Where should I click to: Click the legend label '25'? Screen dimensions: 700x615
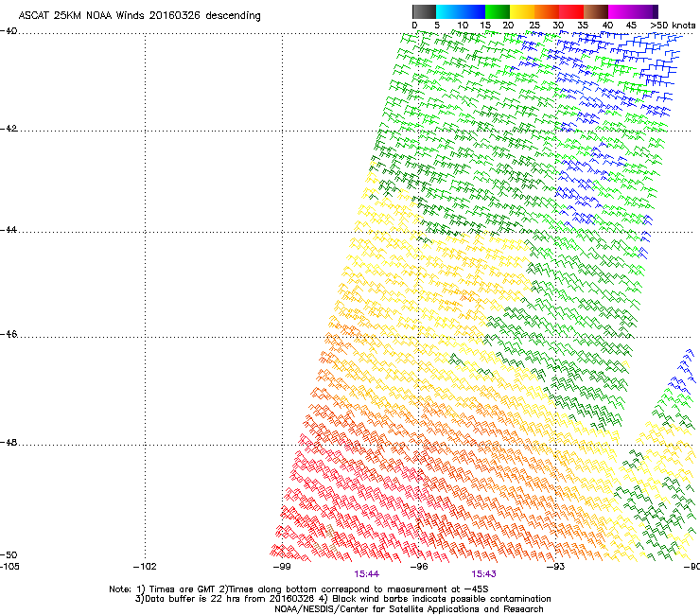tap(534, 26)
